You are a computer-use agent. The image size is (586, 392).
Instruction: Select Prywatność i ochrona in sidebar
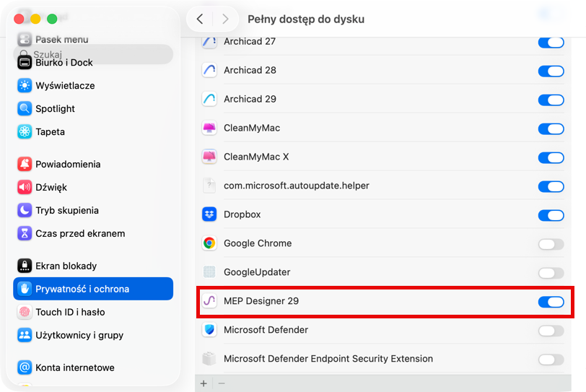click(93, 289)
